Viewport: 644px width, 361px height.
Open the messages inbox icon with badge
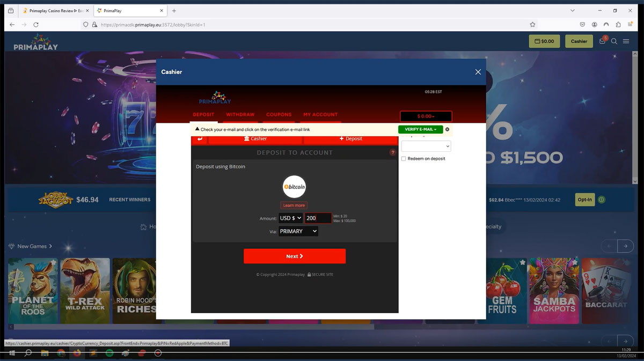(x=602, y=41)
